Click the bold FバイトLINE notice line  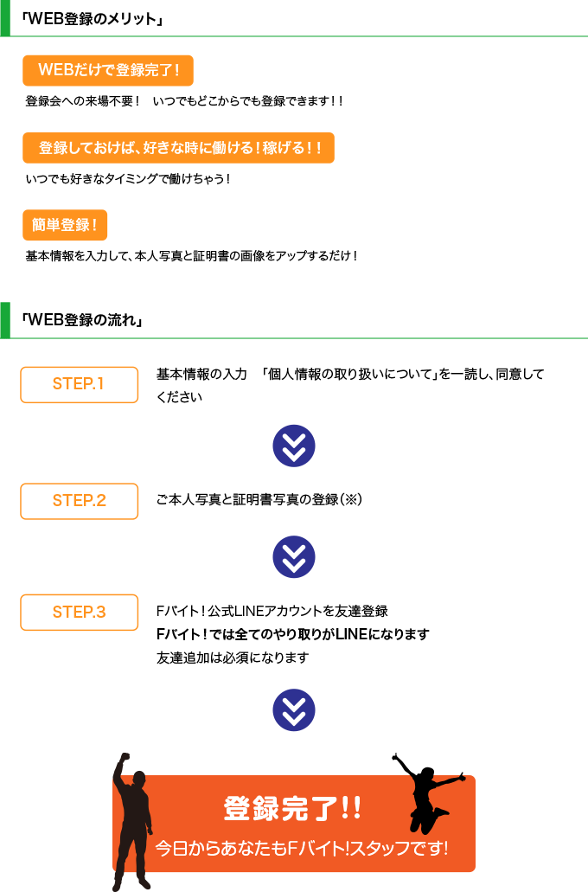click(293, 634)
